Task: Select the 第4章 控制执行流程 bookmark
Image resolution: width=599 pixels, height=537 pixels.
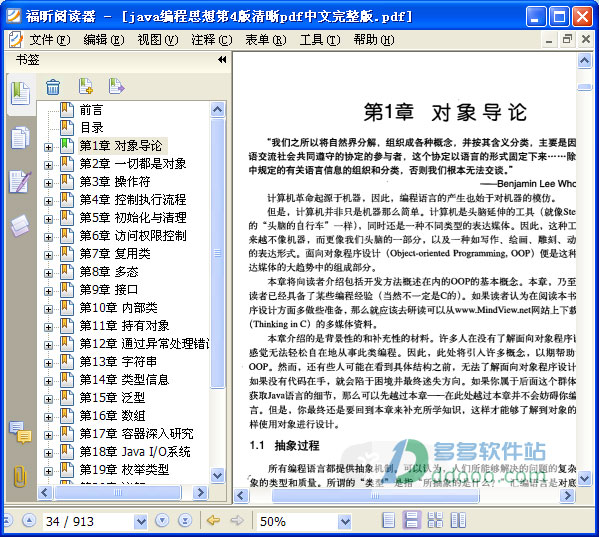Action: pyautogui.click(x=133, y=200)
